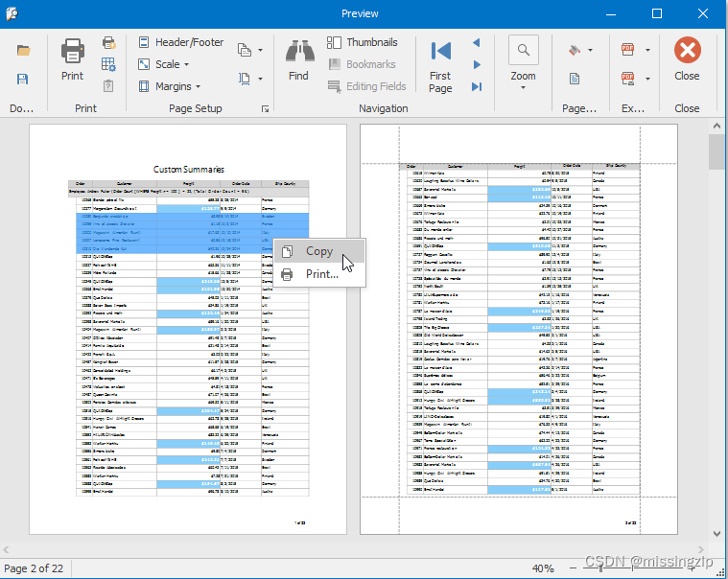The width and height of the screenshot is (728, 579).
Task: Click the Do... group caption
Action: 21,108
